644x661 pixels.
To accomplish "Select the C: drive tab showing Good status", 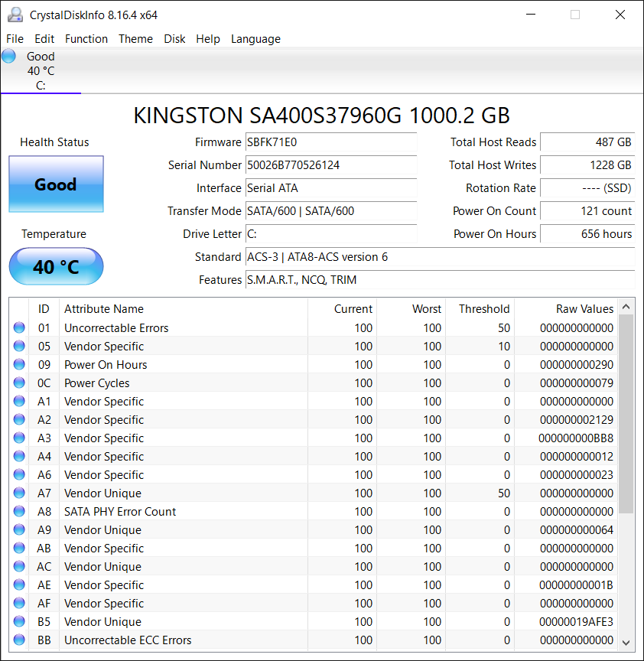I will [x=41, y=70].
